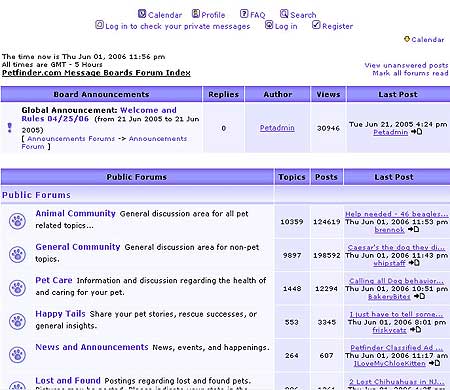Open user brennok's profile link
450x390 pixels.
tap(389, 230)
